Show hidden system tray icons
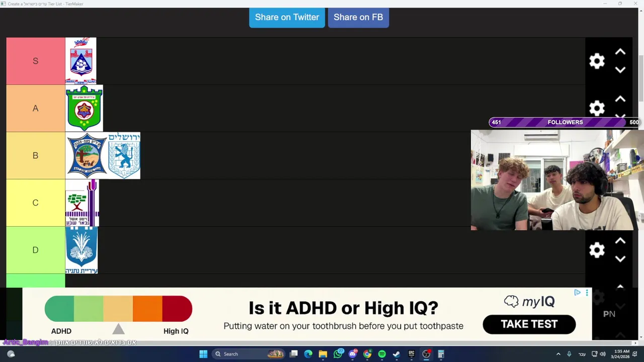Viewport: 644px width, 362px height. (x=558, y=354)
